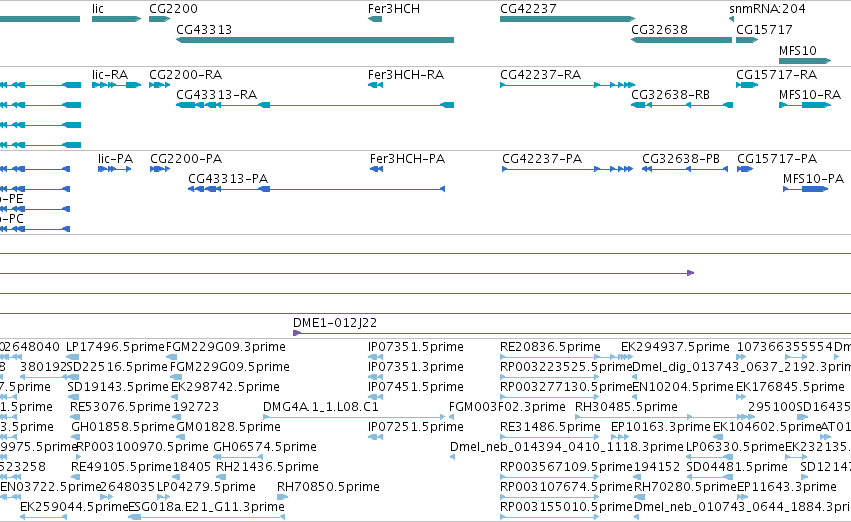Click the CG42237 gene label
The image size is (851, 522).
click(528, 9)
